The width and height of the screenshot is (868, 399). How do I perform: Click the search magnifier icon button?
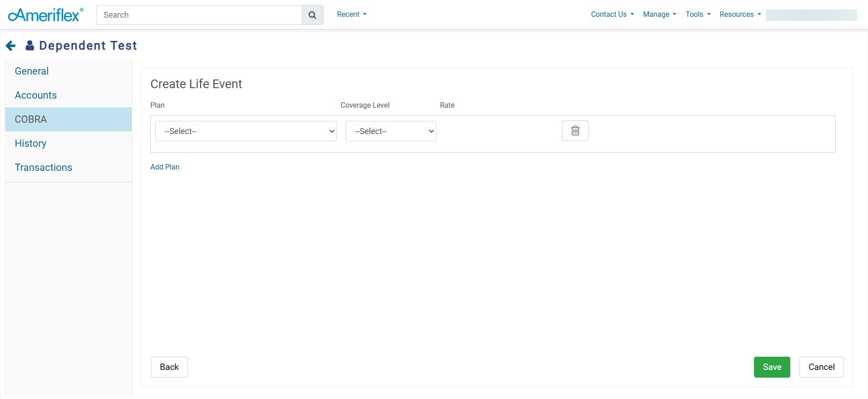point(312,15)
